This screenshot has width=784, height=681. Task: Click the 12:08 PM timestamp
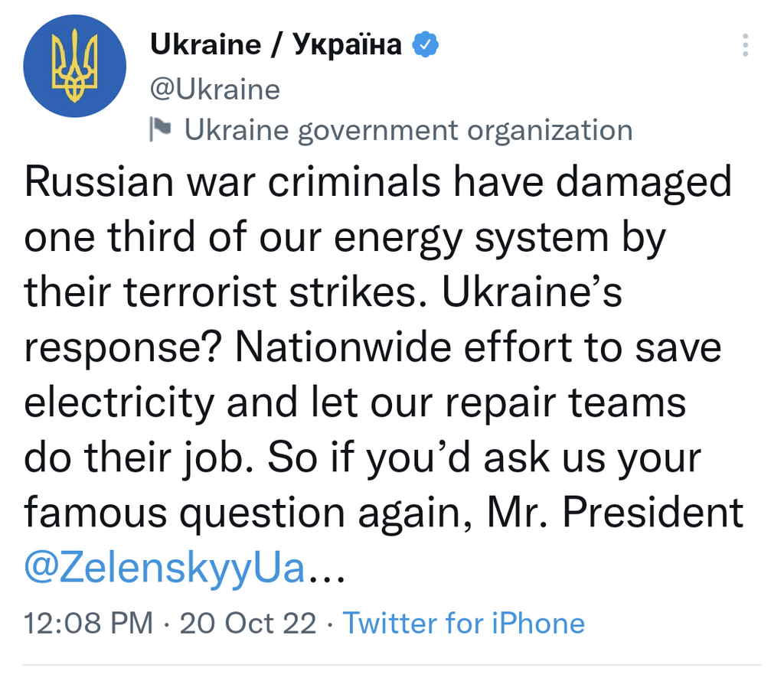click(x=89, y=623)
